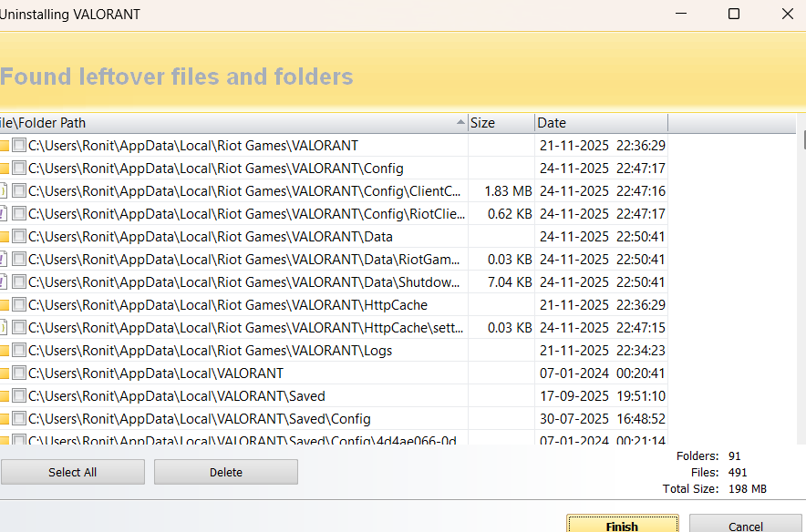Click date cell 30-07-2025 16:48:52
This screenshot has height=532, width=806.
click(x=603, y=419)
